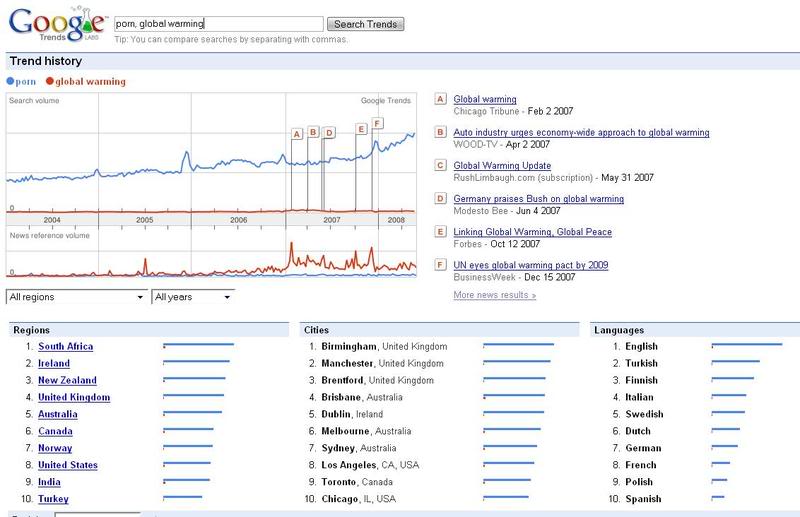Click news marker D on the chart

(x=330, y=133)
